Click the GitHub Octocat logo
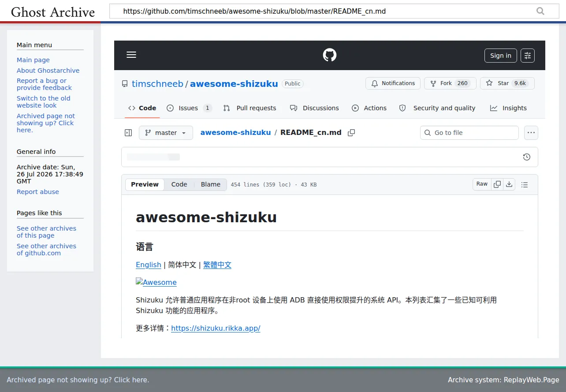Viewport: 566px width, 392px height. click(x=330, y=55)
